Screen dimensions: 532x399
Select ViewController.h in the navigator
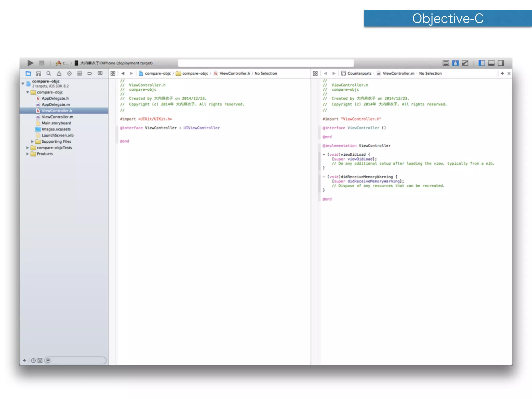pos(64,111)
